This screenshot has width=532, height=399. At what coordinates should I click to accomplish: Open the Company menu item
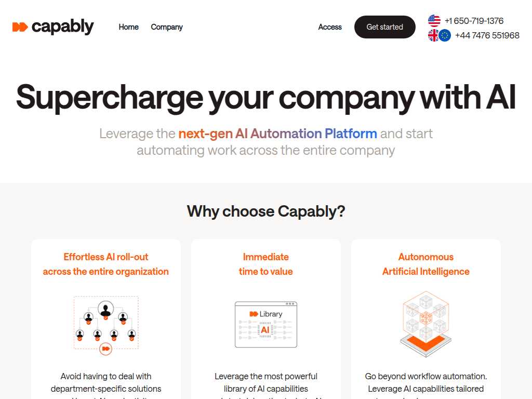(167, 27)
